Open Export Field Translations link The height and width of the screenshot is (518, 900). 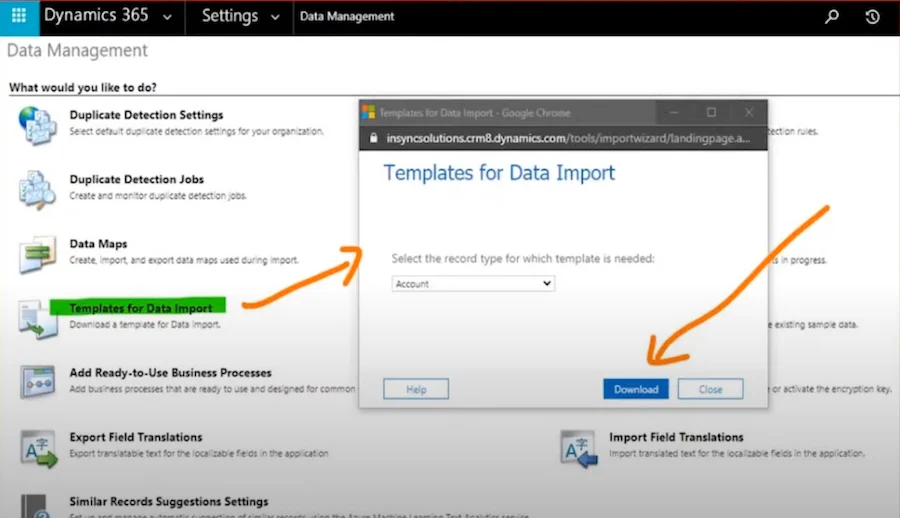click(x=136, y=437)
